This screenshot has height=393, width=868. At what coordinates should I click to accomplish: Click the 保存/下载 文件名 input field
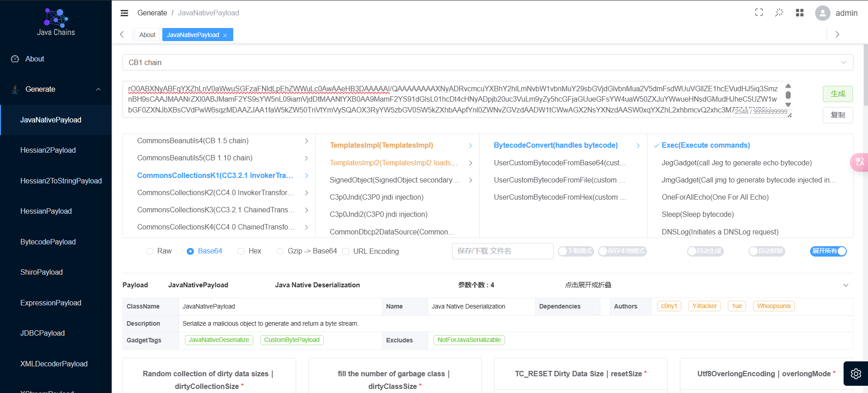tap(502, 251)
